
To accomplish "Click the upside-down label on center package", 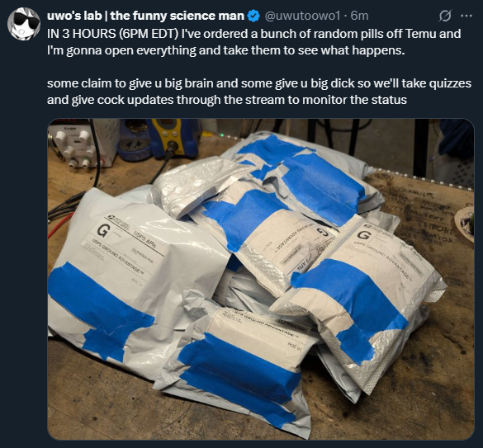I will pos(292,248).
